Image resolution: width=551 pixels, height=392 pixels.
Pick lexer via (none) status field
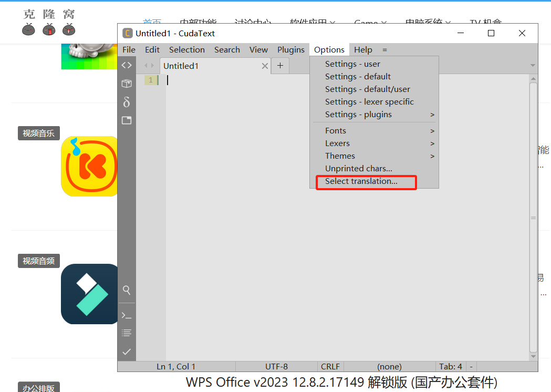point(389,367)
